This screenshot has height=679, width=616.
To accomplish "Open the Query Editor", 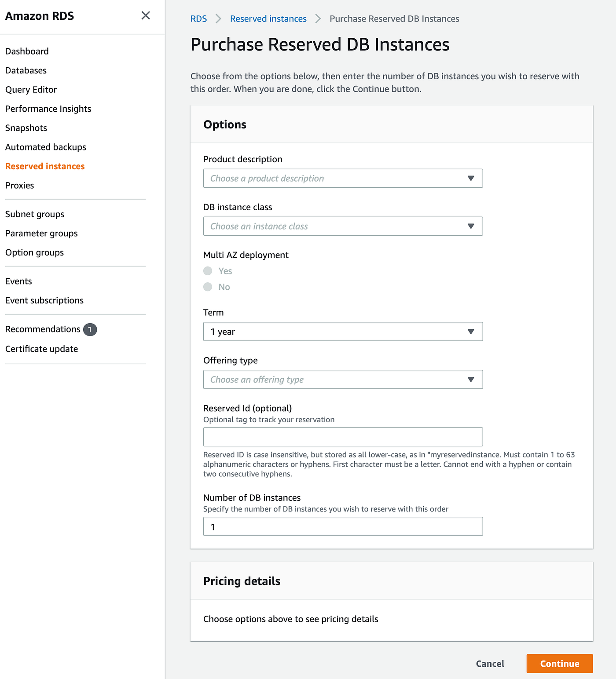I will tap(31, 89).
